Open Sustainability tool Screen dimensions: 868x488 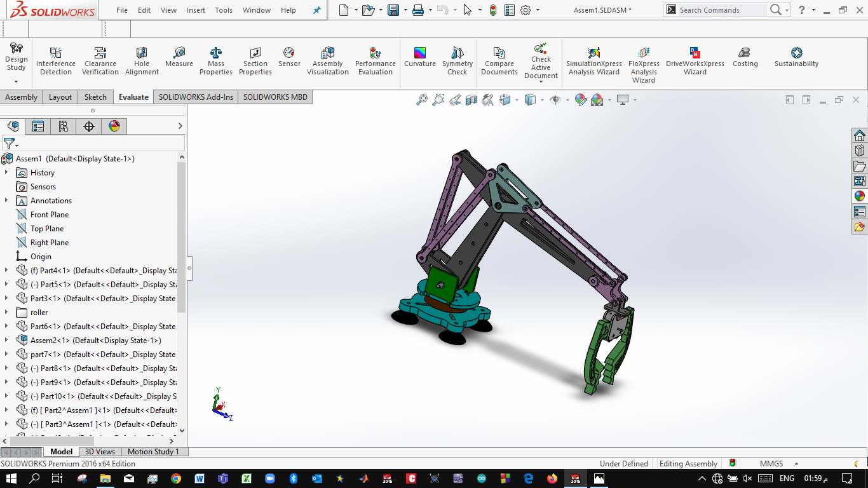pyautogui.click(x=796, y=57)
